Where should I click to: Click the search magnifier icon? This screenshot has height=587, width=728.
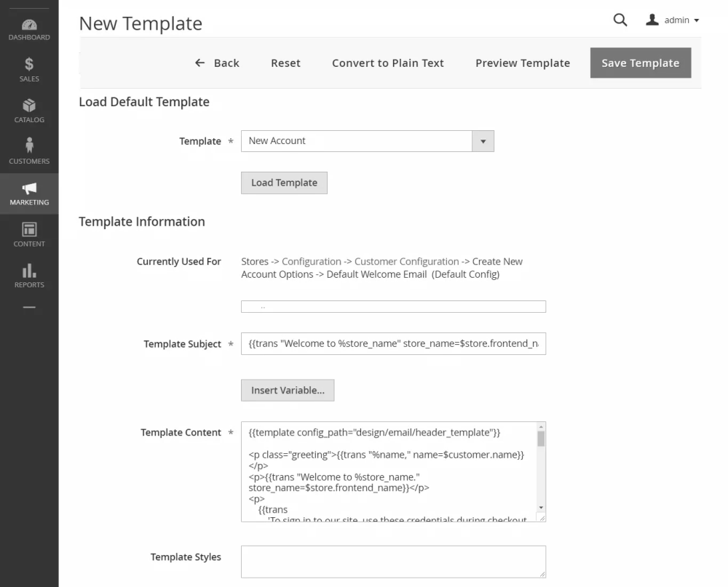(x=620, y=20)
